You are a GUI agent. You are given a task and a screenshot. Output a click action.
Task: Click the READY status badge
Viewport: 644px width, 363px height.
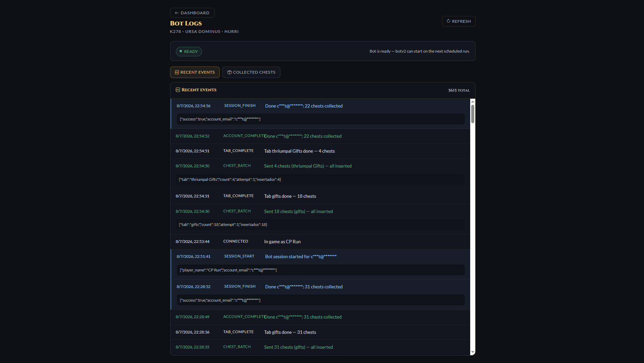pos(189,52)
